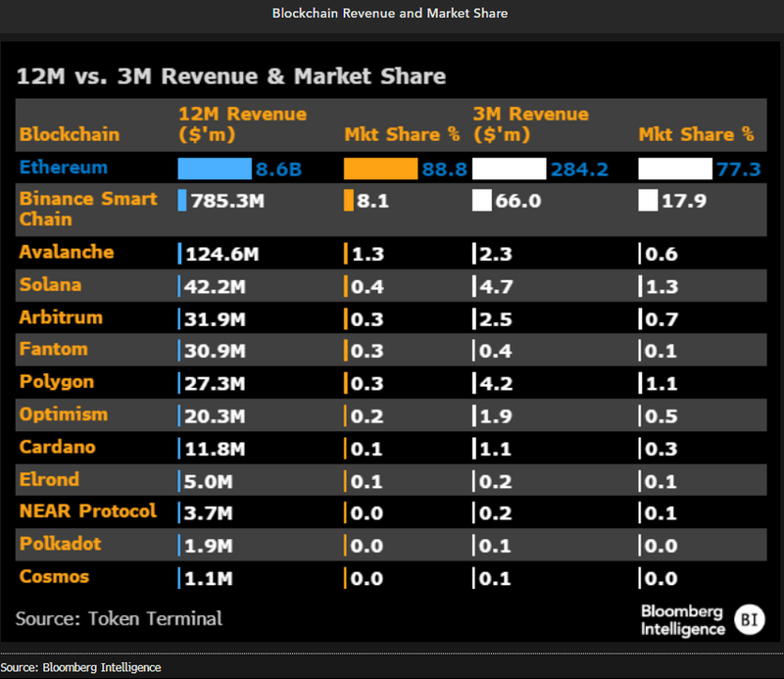Click Fantom's 30.9M revenue value

point(215,351)
